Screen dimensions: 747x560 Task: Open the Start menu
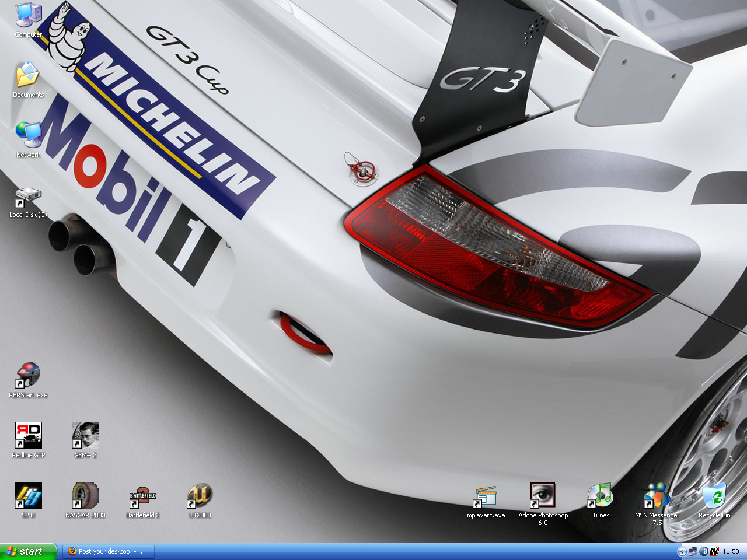[29, 551]
